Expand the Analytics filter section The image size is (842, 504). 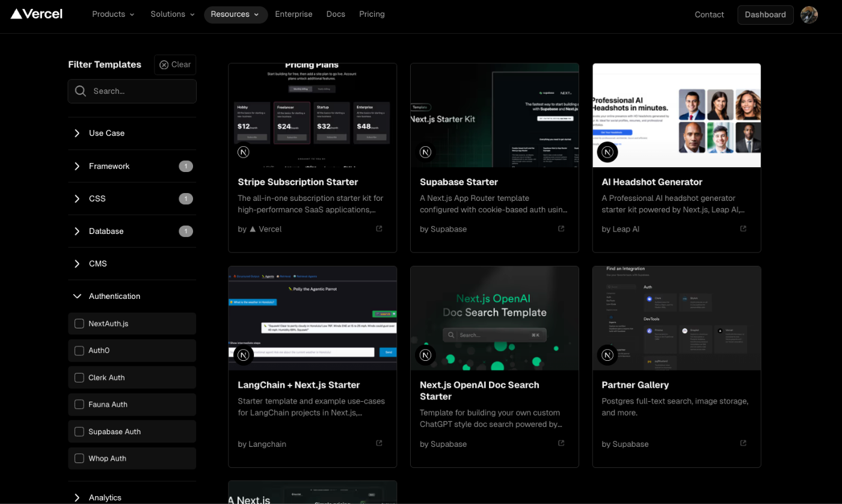coord(132,497)
